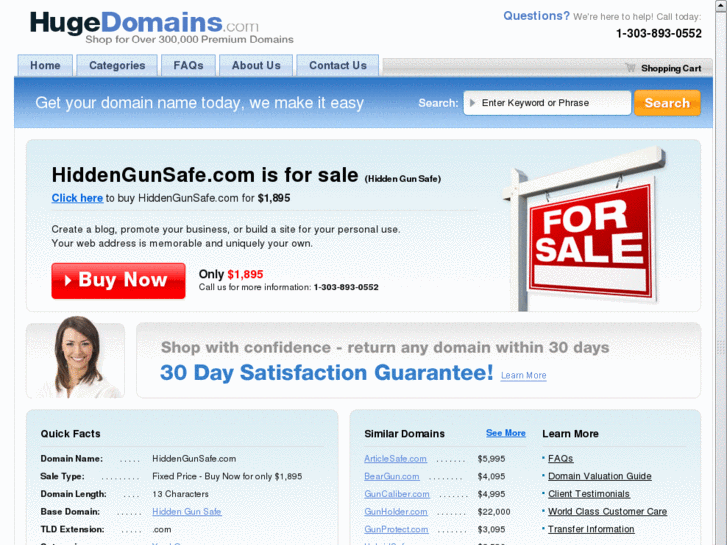The width and height of the screenshot is (727, 545).
Task: Click the Questions? header text
Action: 536,16
